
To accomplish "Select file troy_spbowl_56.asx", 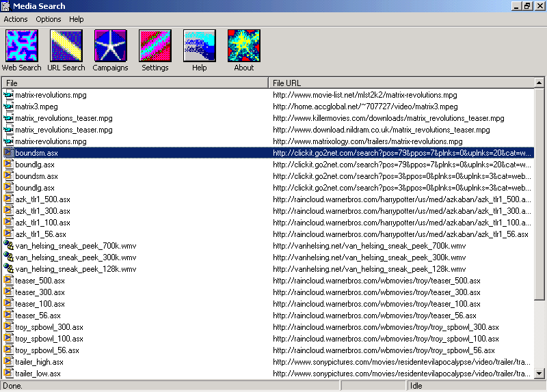I will (x=47, y=350).
